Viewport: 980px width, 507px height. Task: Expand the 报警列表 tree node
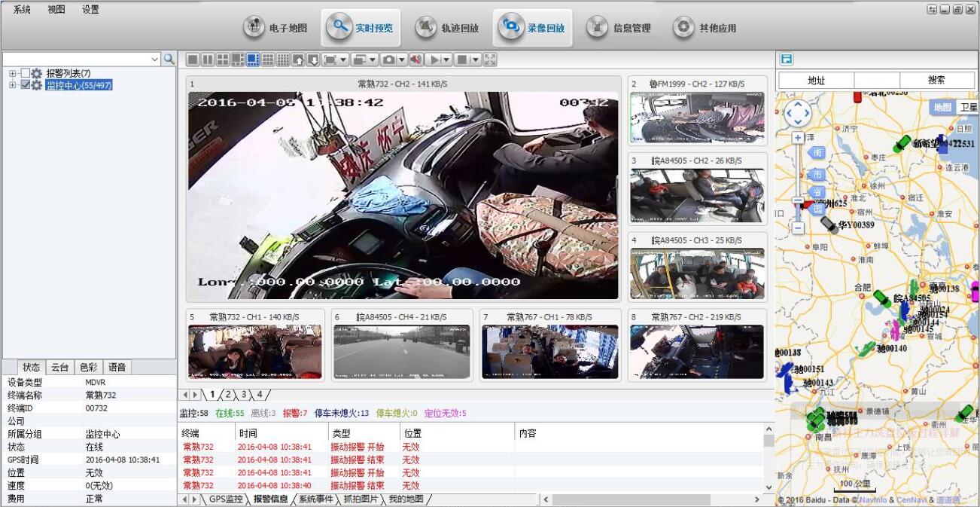(13, 73)
